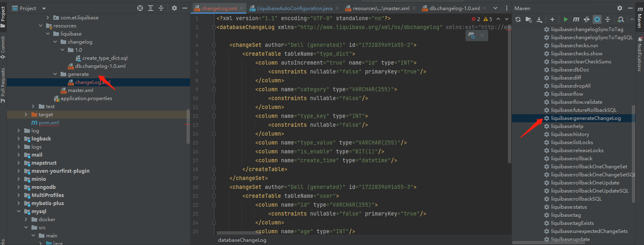Run Maven build with green play icon

click(566, 19)
